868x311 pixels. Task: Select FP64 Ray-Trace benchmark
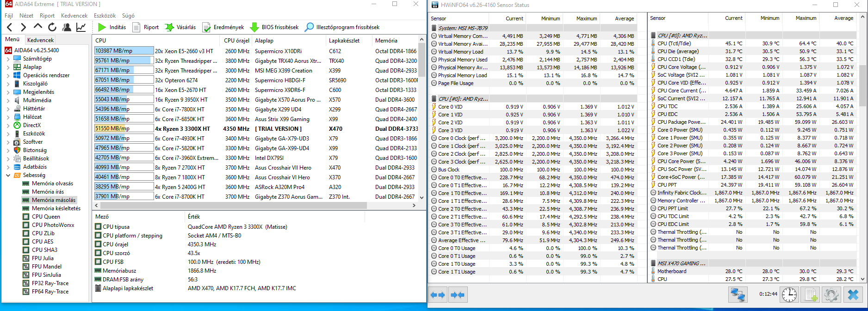(x=50, y=292)
